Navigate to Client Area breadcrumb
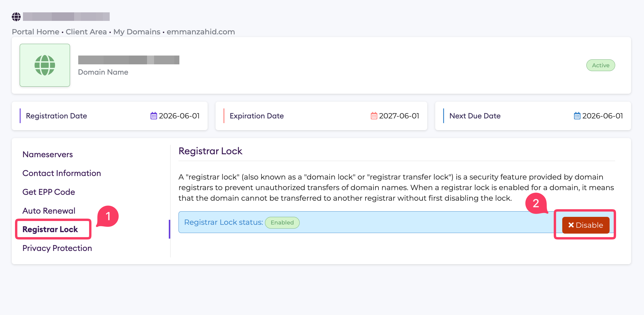Screen dimensions: 644x315 click(86, 32)
